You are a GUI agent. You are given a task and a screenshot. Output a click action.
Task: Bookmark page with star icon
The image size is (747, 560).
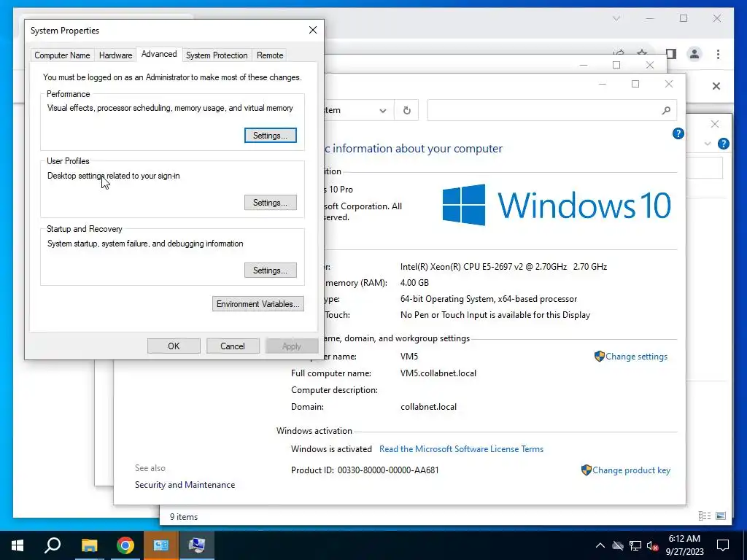click(642, 52)
